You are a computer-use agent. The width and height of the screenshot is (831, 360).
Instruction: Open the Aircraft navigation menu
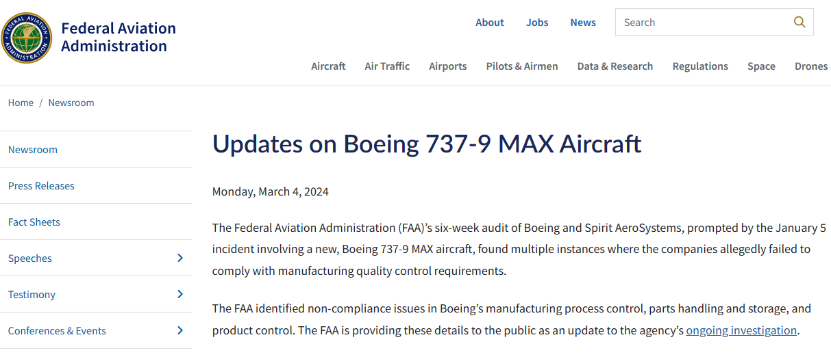coord(328,66)
